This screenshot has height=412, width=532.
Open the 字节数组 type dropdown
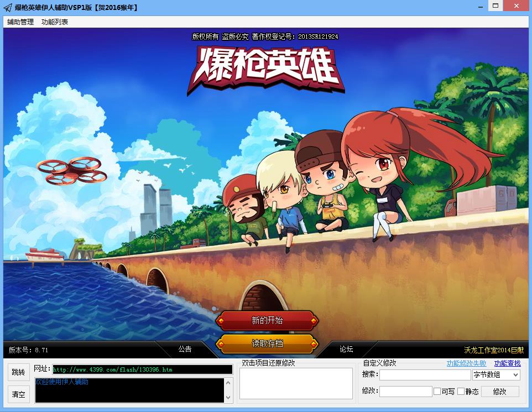[496, 375]
